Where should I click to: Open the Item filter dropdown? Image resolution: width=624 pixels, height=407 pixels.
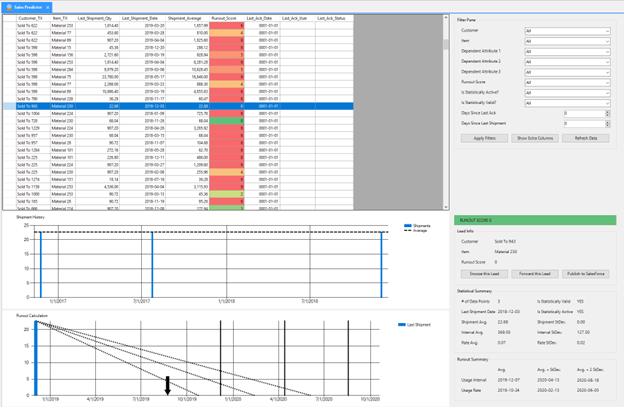pyautogui.click(x=567, y=41)
